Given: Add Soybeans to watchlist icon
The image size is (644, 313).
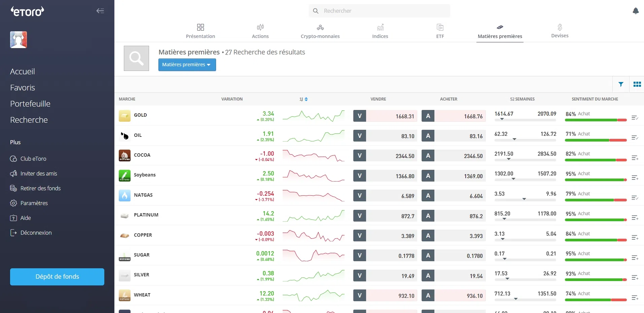Looking at the screenshot, I should (635, 178).
